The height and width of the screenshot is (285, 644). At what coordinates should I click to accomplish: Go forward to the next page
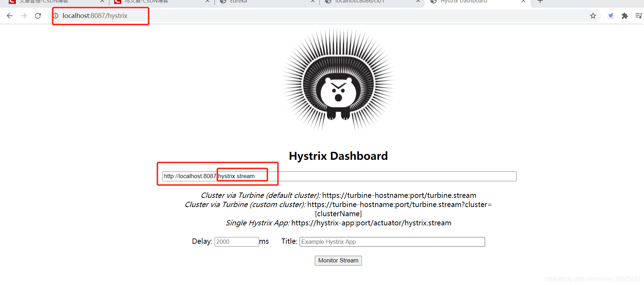coord(24,16)
